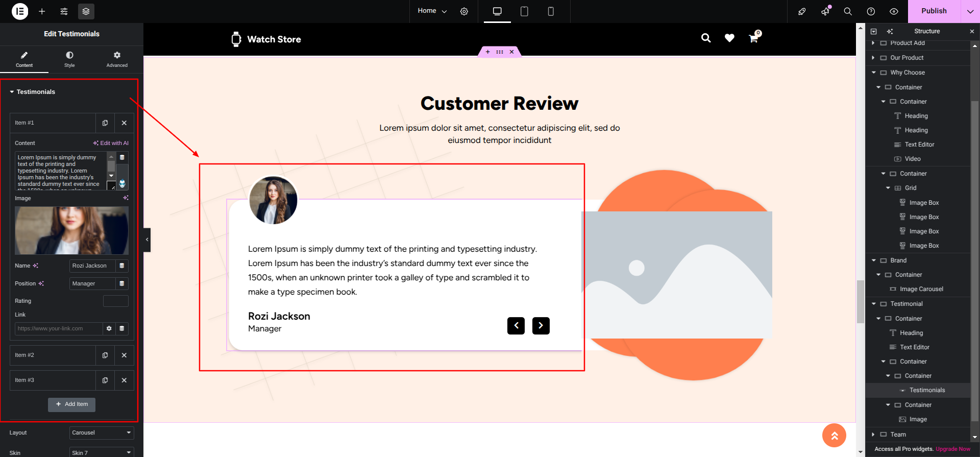
Task: Open dynamic tags for Link field
Action: pyautogui.click(x=122, y=329)
